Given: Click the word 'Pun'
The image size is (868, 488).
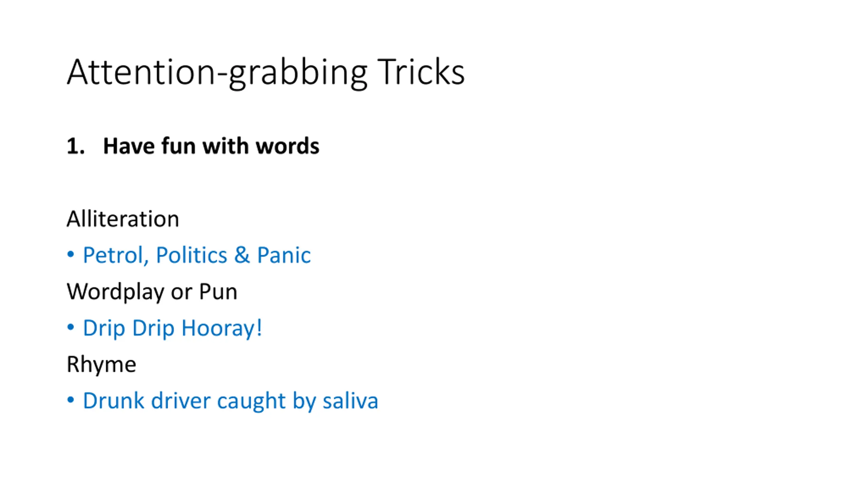Looking at the screenshot, I should click(218, 291).
